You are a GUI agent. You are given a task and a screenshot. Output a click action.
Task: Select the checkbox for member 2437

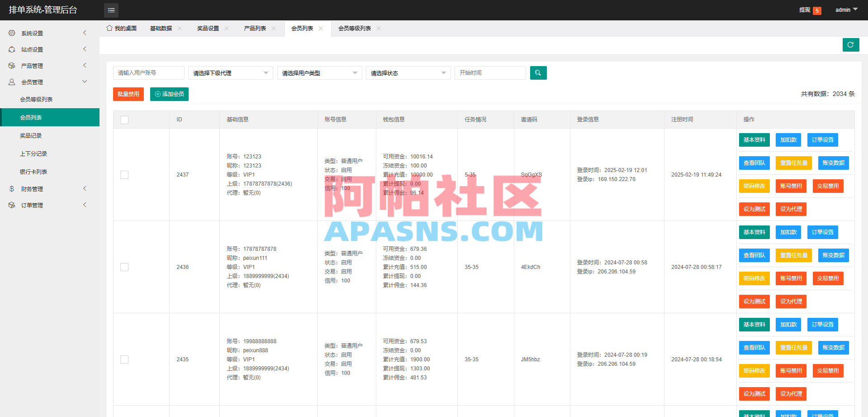point(124,174)
